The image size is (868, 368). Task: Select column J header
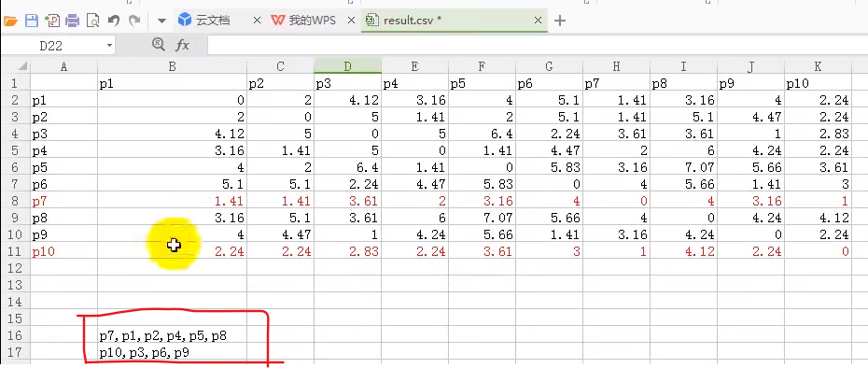click(x=751, y=66)
